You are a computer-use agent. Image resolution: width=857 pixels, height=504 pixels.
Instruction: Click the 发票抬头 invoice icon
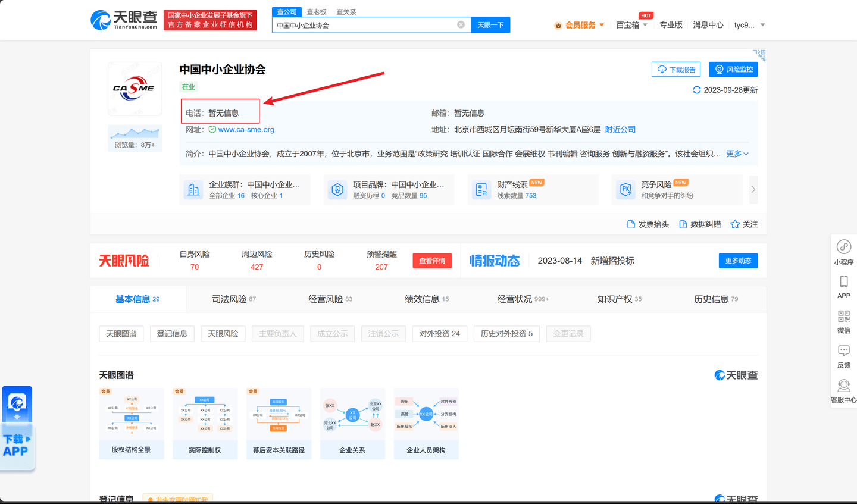pyautogui.click(x=631, y=224)
